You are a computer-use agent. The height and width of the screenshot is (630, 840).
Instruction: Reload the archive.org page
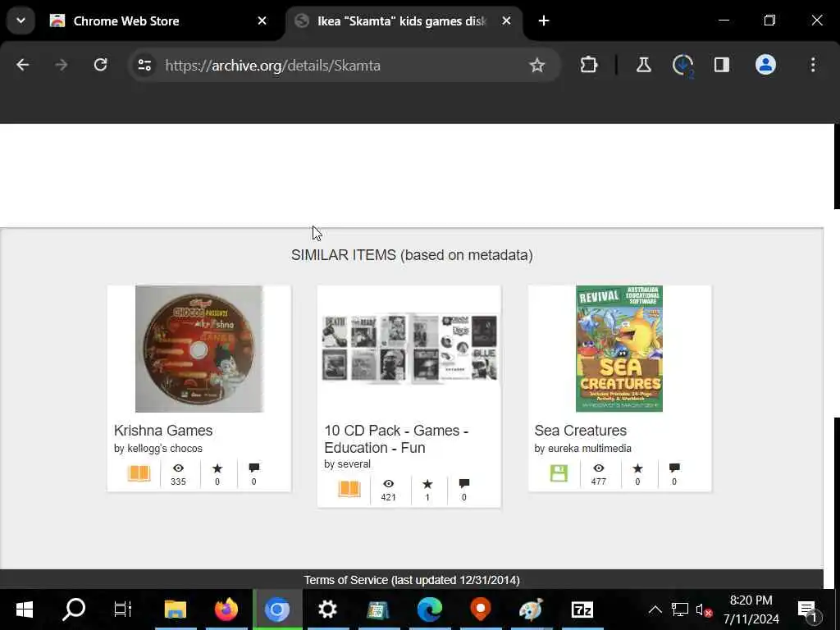100,66
